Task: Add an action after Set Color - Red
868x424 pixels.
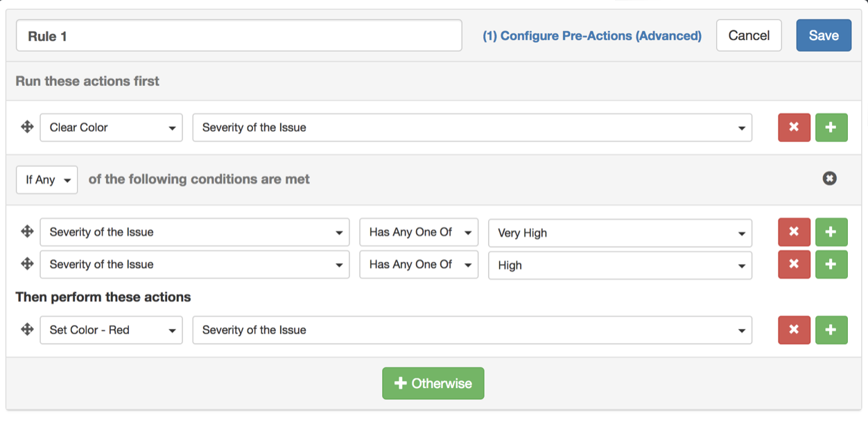Action: [x=831, y=330]
